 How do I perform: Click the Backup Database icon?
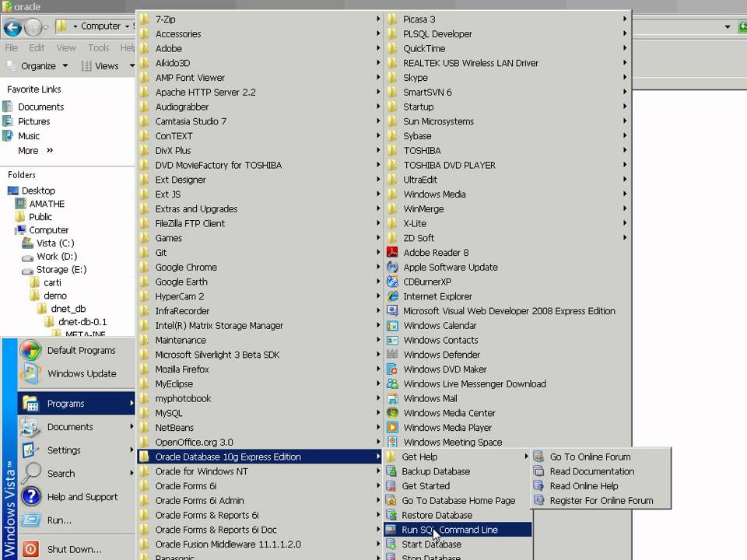coord(391,471)
